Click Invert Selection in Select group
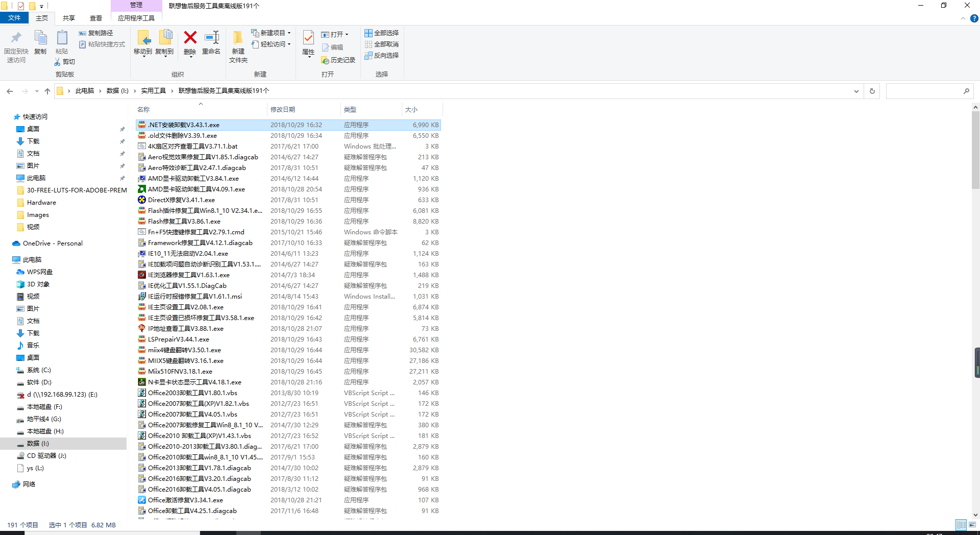Screen dimensions: 980x535 click(382, 56)
